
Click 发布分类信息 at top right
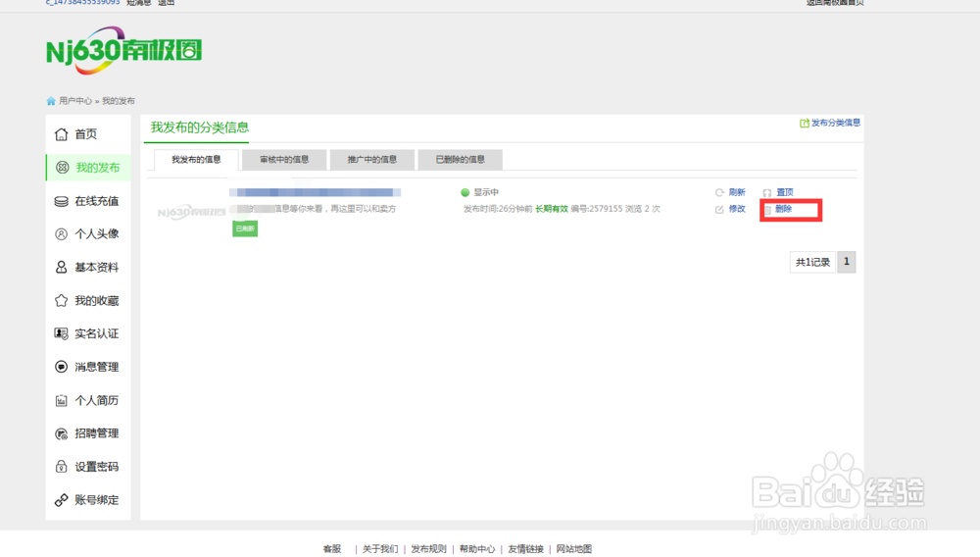(x=830, y=123)
